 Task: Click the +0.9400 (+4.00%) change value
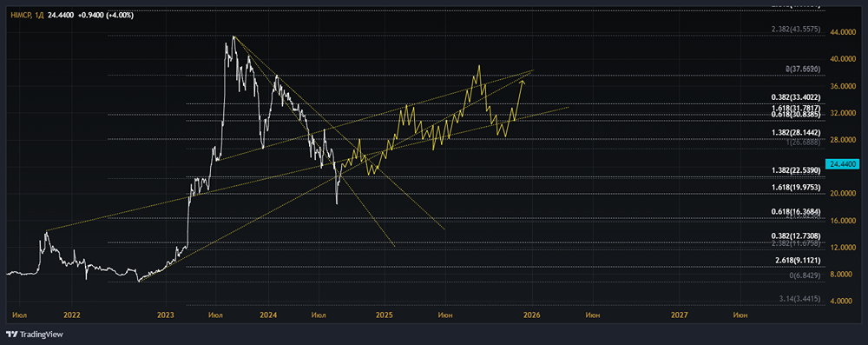point(107,15)
